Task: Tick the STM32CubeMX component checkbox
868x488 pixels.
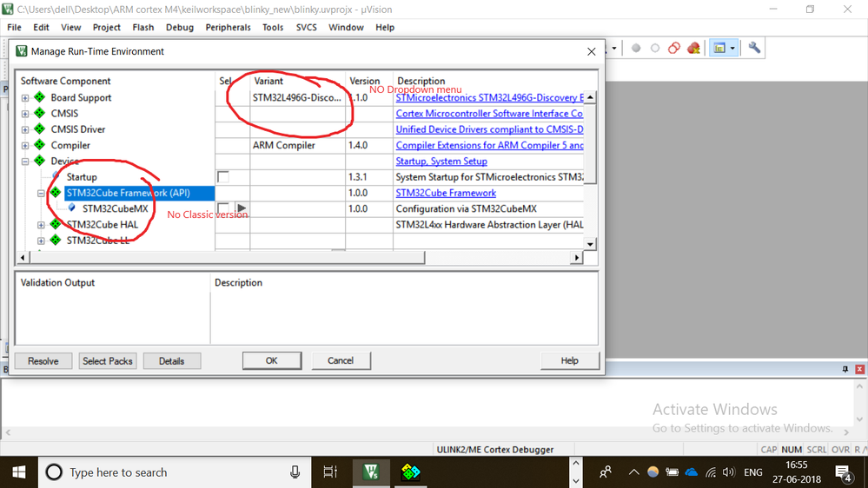Action: pos(223,208)
